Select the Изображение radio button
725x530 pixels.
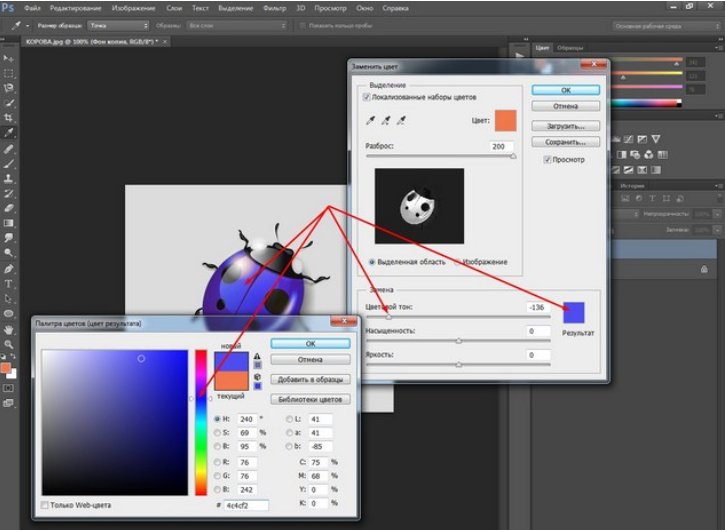pyautogui.click(x=457, y=262)
